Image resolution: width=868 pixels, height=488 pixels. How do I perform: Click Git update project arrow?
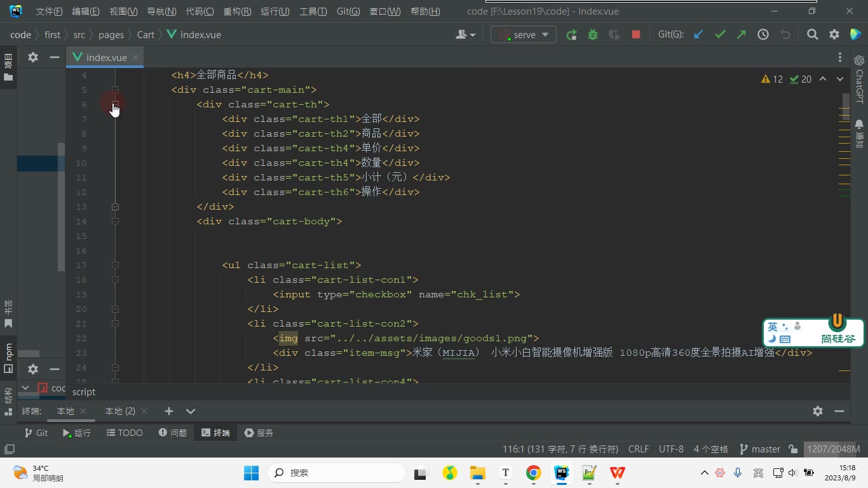698,35
